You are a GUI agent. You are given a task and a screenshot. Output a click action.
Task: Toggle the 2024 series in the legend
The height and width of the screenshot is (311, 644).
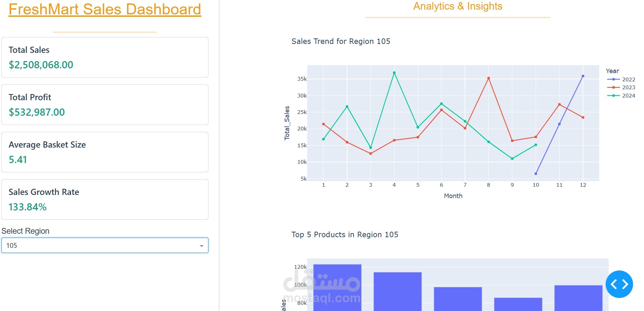[x=621, y=96]
